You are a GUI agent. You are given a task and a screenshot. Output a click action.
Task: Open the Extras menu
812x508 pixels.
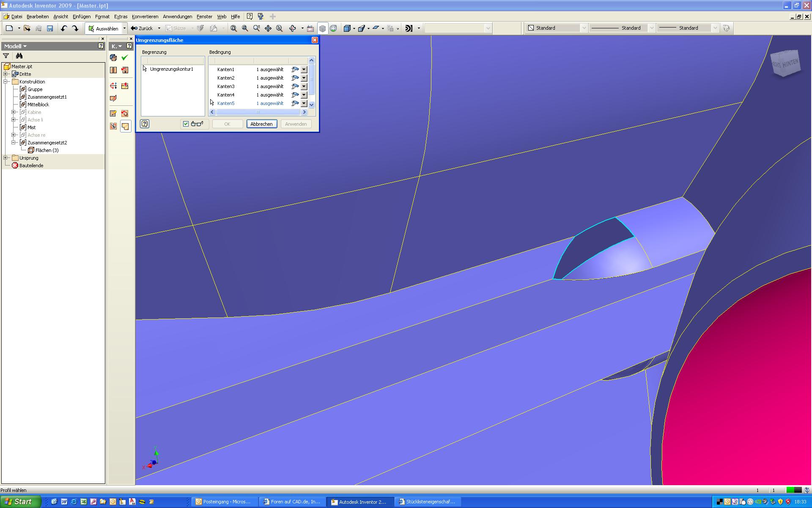pyautogui.click(x=121, y=17)
